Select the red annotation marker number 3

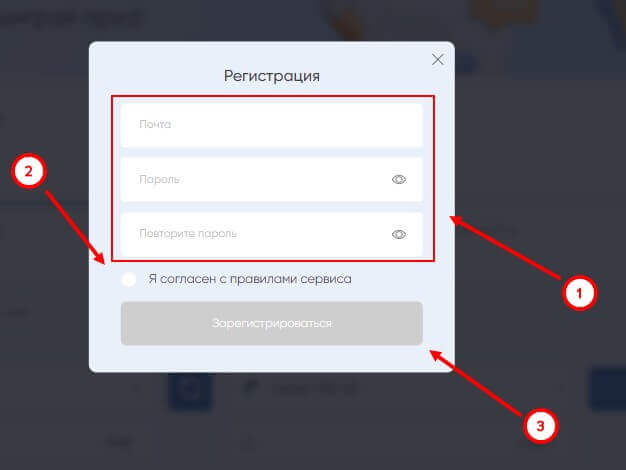pyautogui.click(x=540, y=426)
